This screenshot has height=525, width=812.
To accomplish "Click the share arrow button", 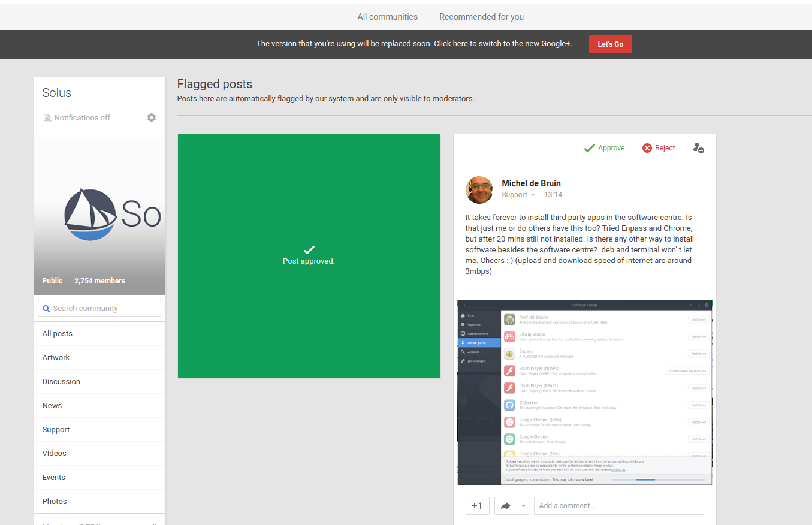I will click(506, 506).
